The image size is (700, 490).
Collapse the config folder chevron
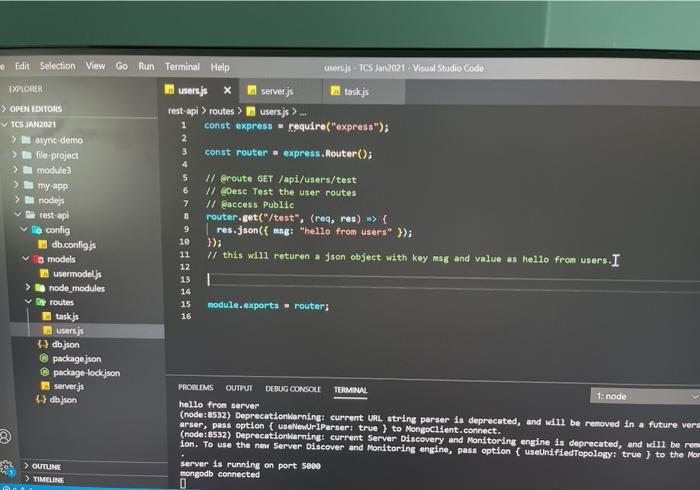point(24,229)
